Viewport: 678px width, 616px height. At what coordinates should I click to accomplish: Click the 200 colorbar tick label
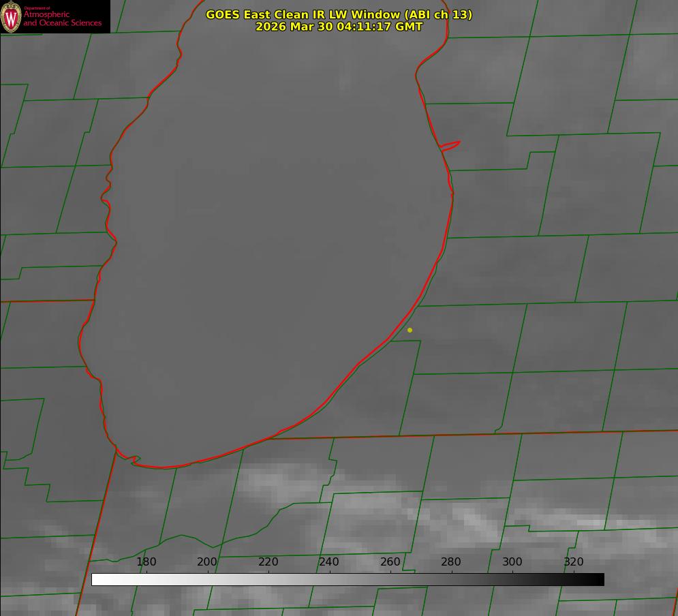(207, 562)
